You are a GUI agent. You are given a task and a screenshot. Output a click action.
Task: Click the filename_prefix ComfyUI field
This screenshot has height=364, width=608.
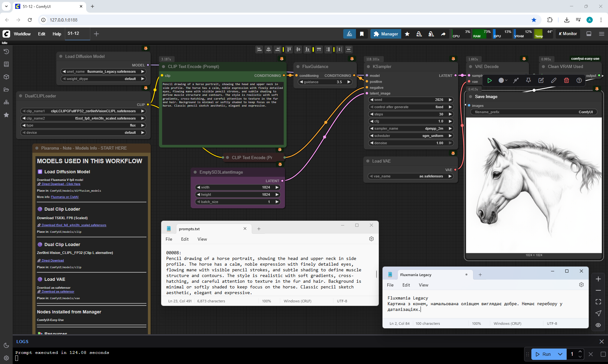[x=534, y=112]
